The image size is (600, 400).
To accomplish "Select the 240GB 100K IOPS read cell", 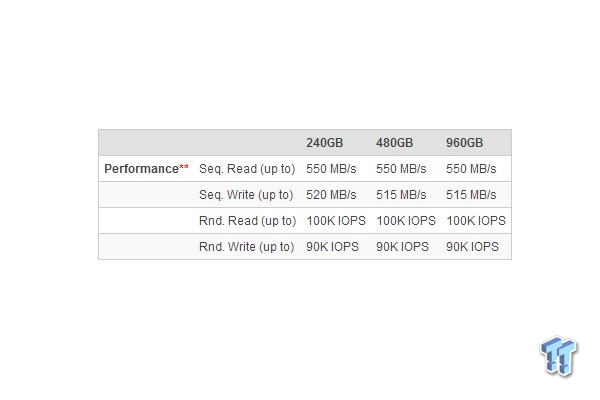I will 336,221.
